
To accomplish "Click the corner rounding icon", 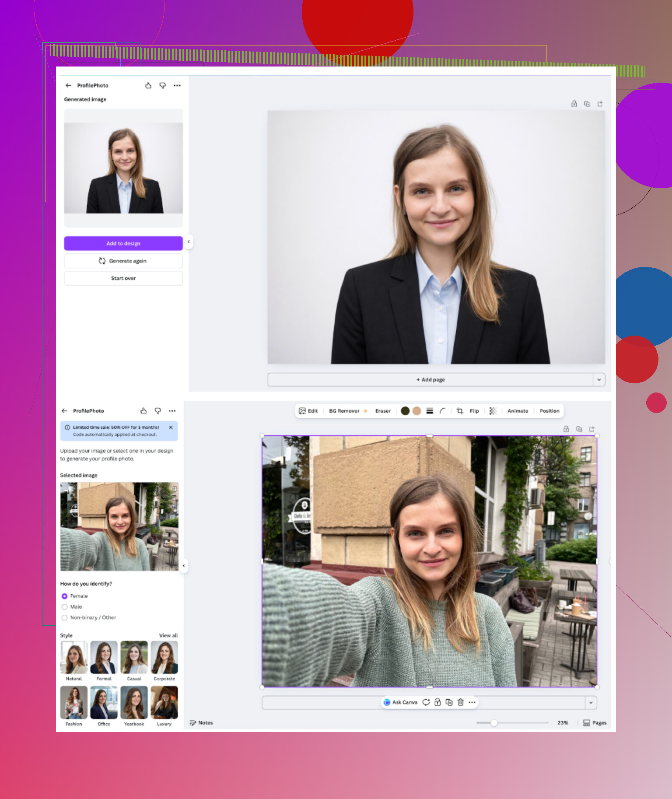I will (x=443, y=411).
